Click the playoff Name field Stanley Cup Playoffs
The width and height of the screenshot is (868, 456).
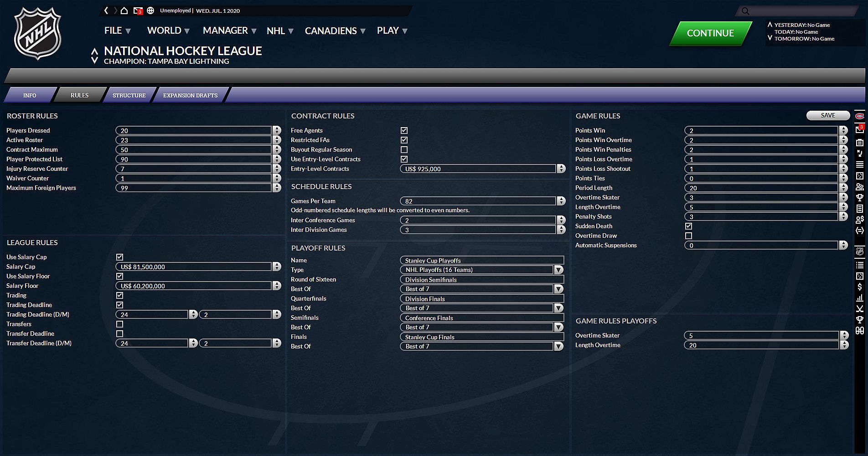(x=482, y=260)
